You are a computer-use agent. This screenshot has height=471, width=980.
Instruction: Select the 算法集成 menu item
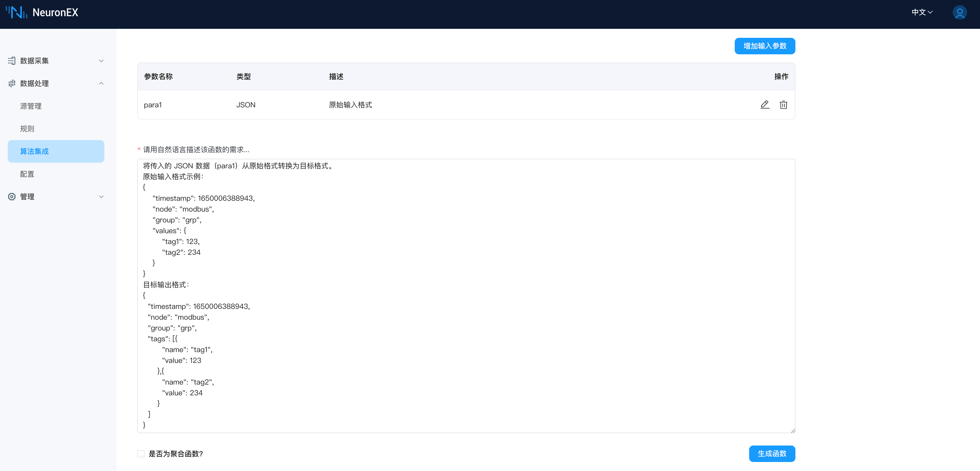click(35, 152)
